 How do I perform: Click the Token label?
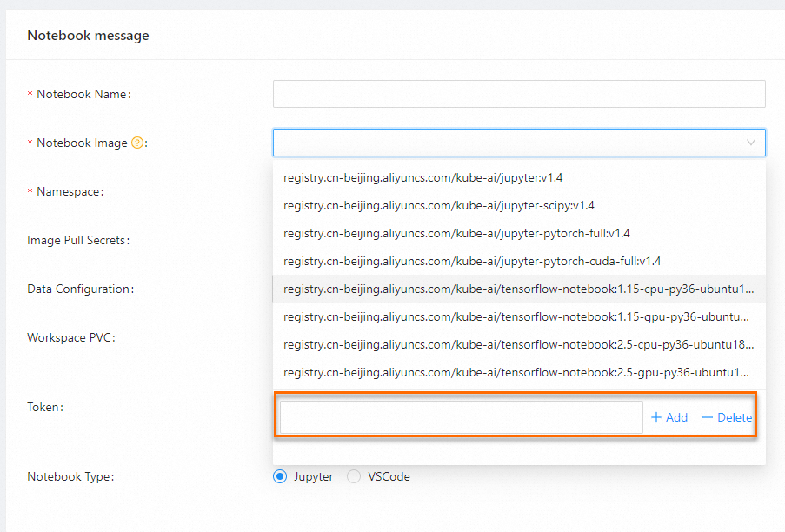pos(45,407)
